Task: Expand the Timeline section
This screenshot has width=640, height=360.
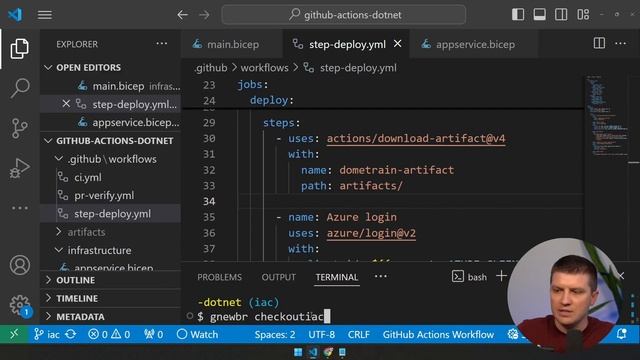Action: click(x=111, y=298)
